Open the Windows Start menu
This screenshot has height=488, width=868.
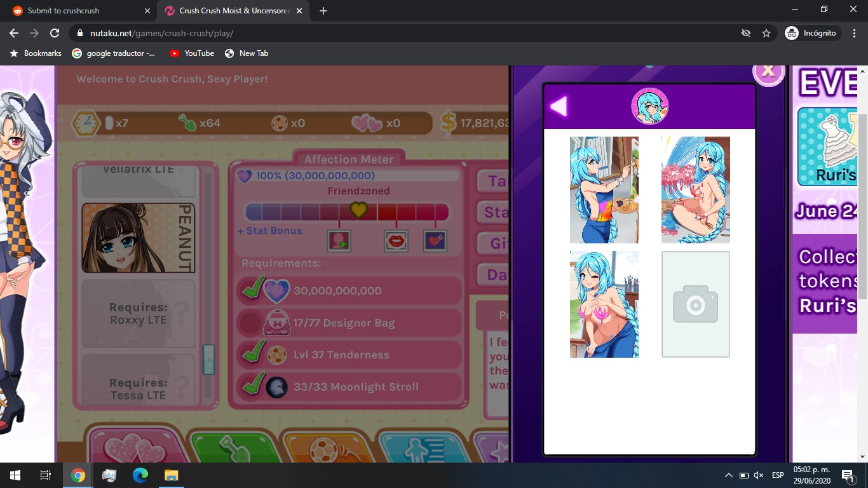(15, 475)
